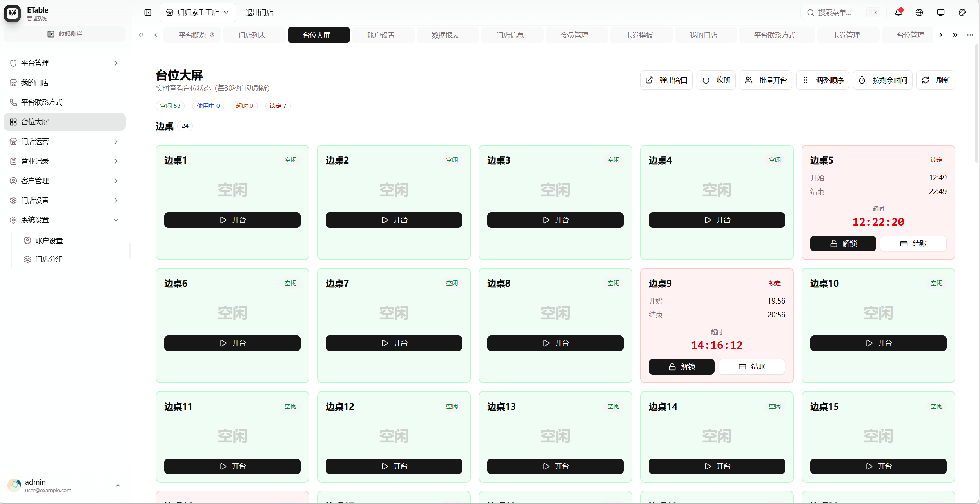Screen dimensions: 980x504
Task: Collapse the 系统设置 menu chevron
Action: [x=116, y=220]
